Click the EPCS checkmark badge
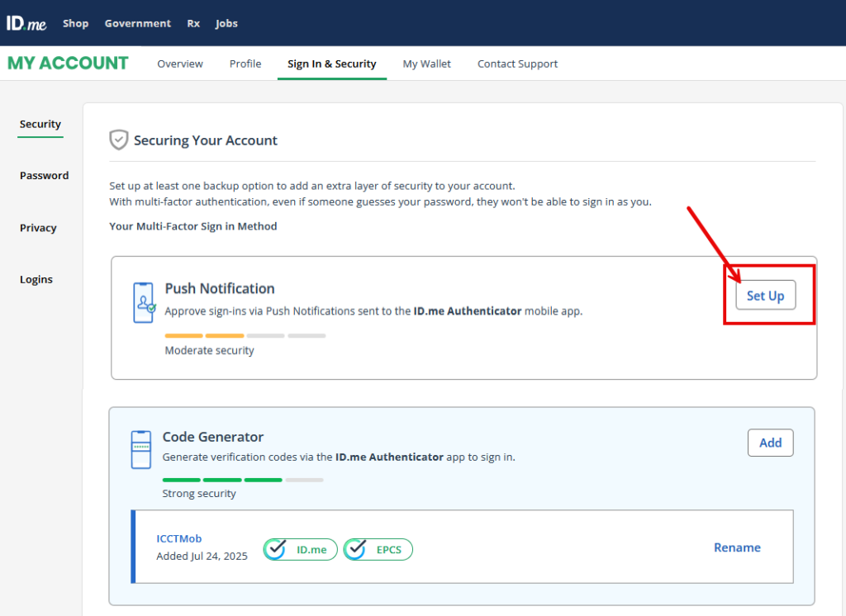This screenshot has width=846, height=616. pos(378,549)
